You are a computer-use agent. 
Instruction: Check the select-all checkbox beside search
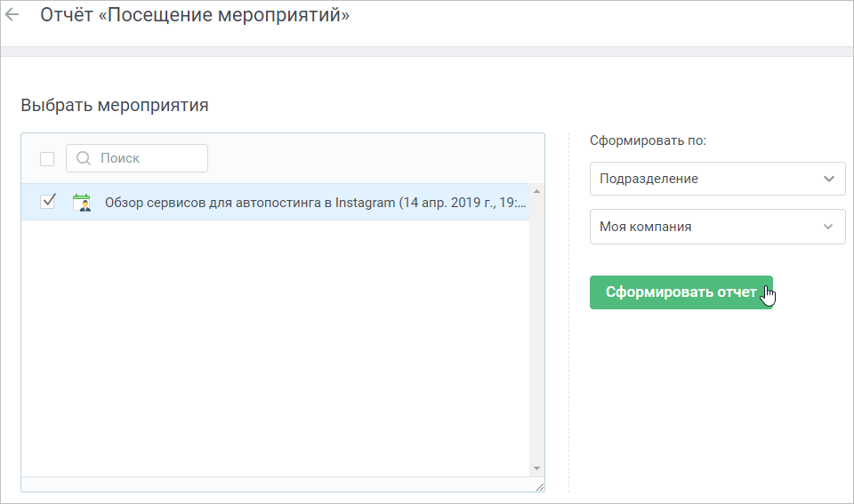[47, 159]
